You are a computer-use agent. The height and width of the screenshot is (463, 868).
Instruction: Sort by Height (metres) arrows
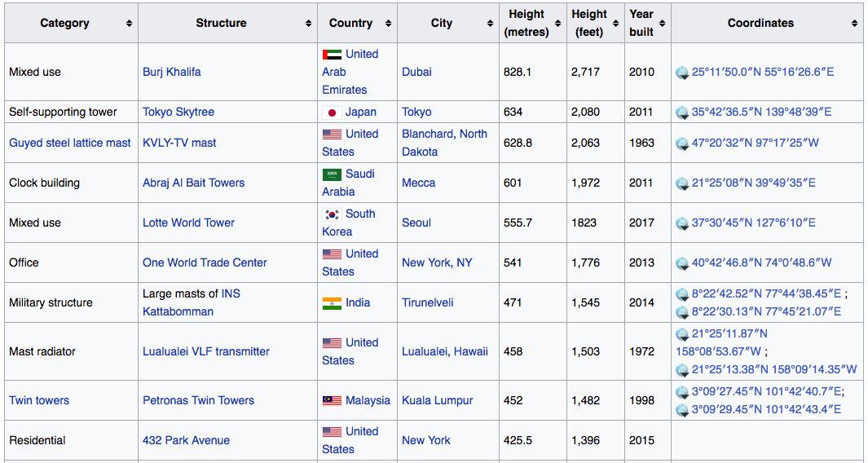[x=558, y=24]
